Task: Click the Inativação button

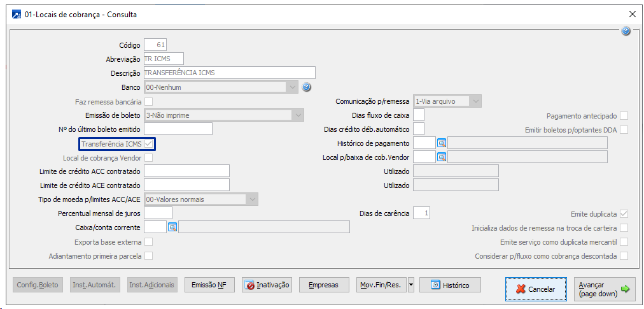Action: click(x=267, y=285)
